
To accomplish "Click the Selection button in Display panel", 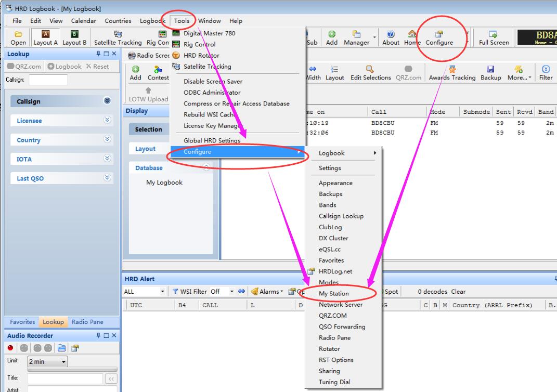I will click(149, 129).
